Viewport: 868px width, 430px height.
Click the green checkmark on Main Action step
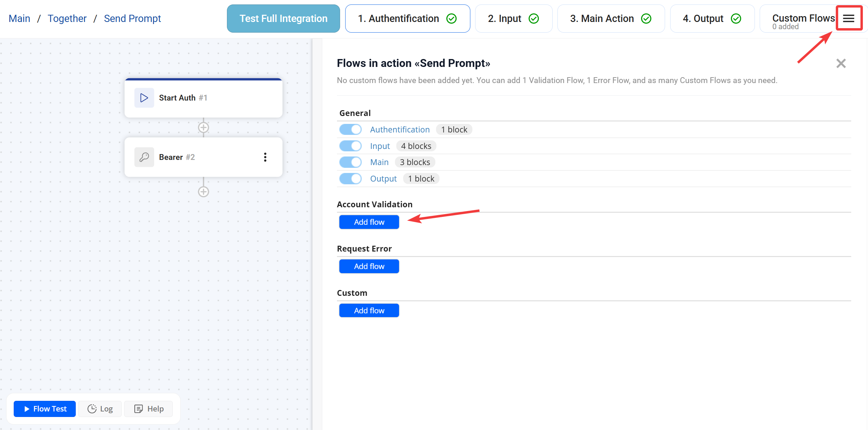[646, 18]
